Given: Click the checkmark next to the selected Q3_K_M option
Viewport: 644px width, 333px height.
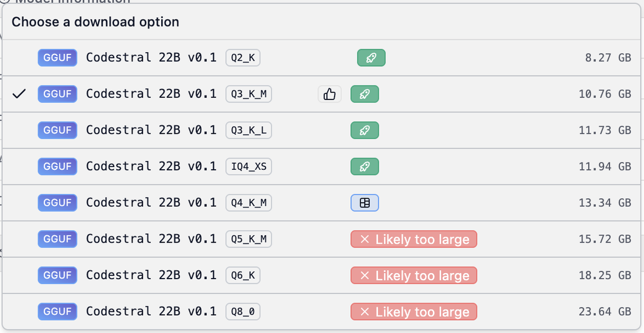Looking at the screenshot, I should click(x=19, y=93).
